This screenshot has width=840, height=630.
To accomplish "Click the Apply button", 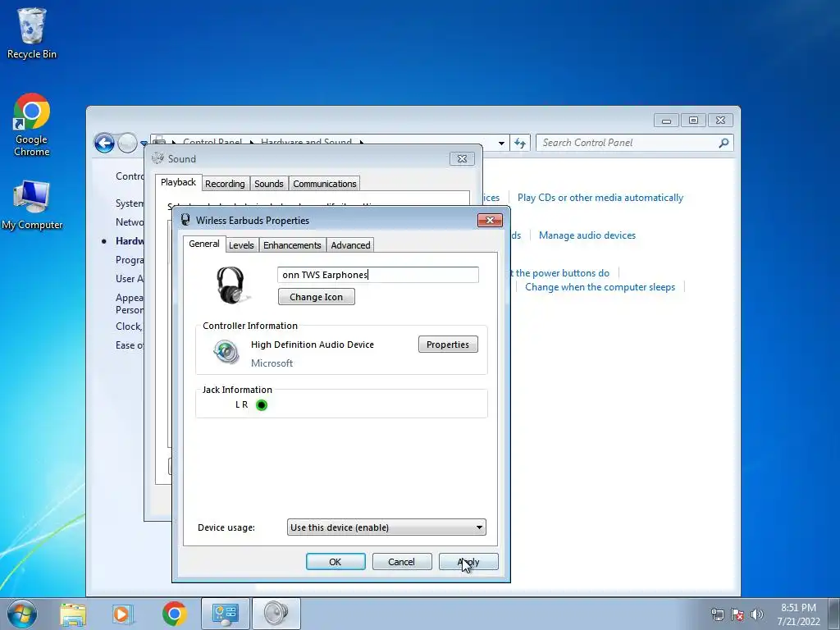I will click(468, 562).
